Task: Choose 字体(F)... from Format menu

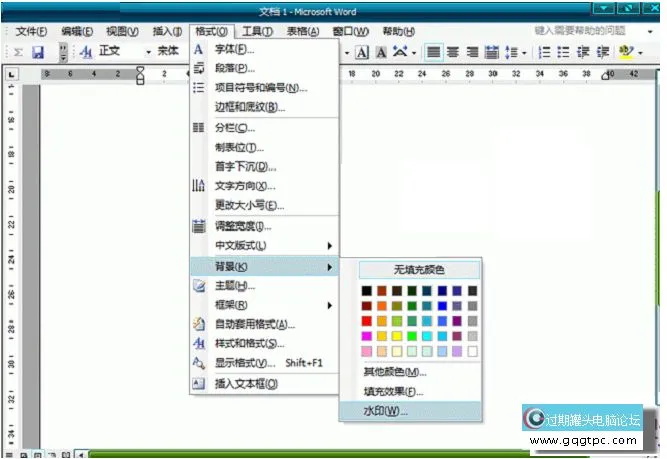Action: [x=264, y=49]
